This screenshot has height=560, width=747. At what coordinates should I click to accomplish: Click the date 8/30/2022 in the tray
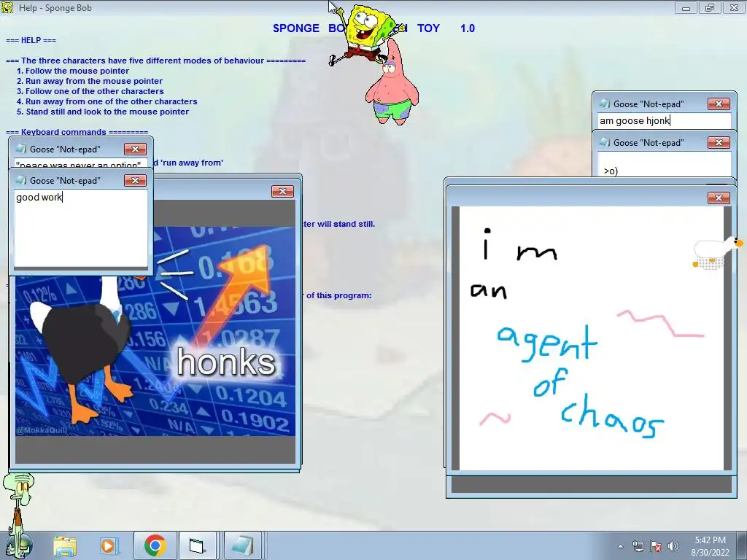pos(710,553)
